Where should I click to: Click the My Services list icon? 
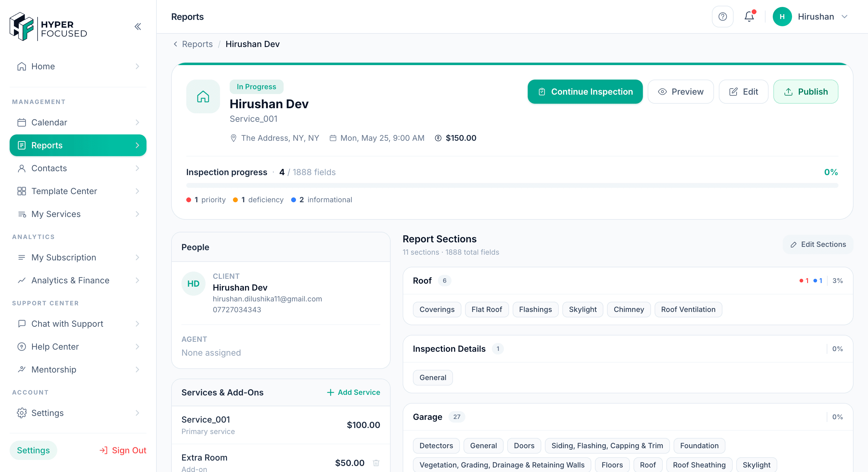tap(22, 214)
